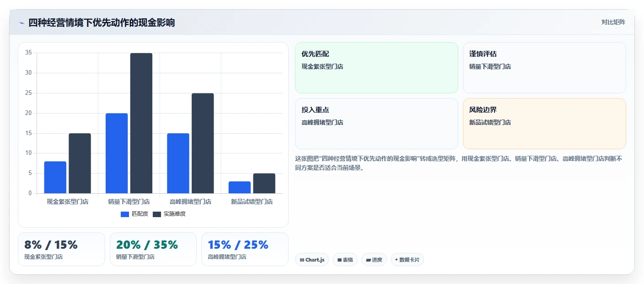The width and height of the screenshot is (644, 284).
Task: Click the card title 四种经营情境下优先动作的现金影响
Action: tap(102, 23)
